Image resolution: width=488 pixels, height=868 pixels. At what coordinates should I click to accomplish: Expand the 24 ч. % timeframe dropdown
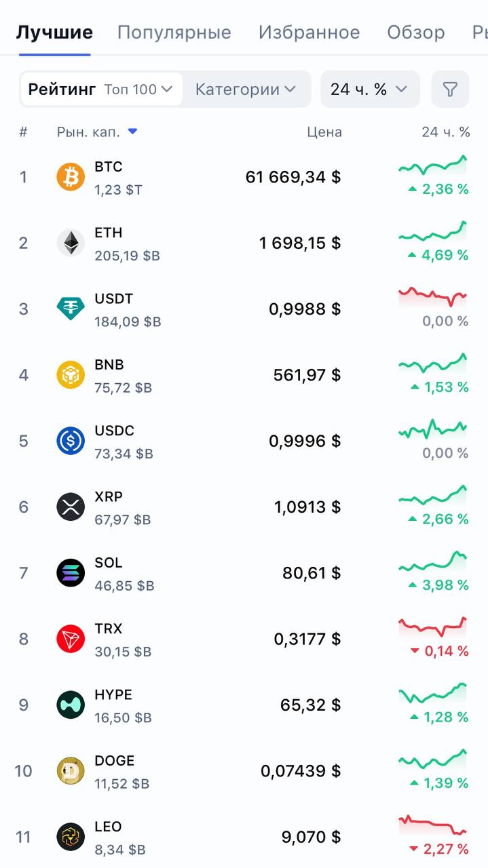[x=370, y=89]
